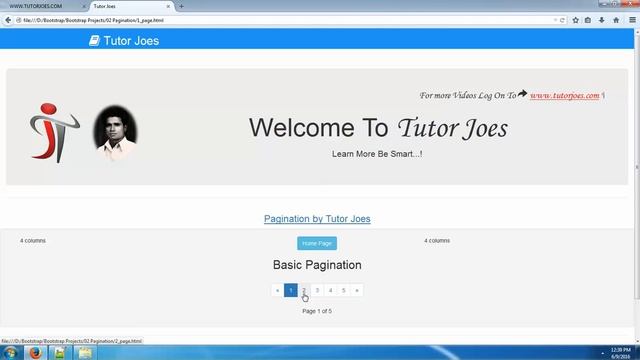640x360 pixels.
Task: Click the Welcome To Tutor Joes heading
Action: (x=378, y=128)
